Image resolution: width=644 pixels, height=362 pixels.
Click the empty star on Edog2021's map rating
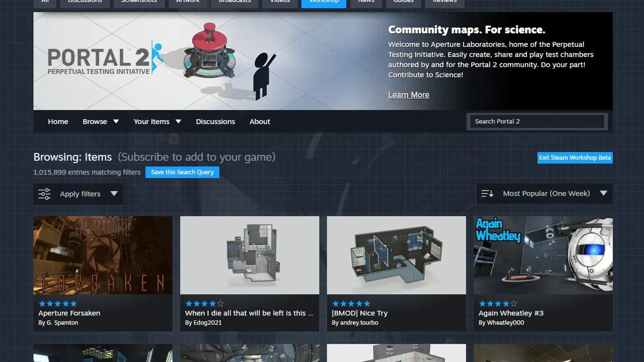pos(220,304)
